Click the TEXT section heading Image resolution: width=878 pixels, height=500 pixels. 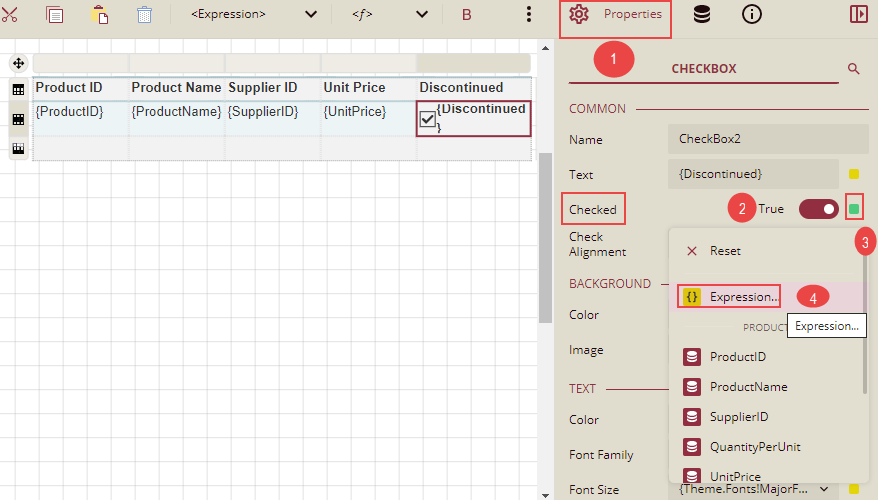pyautogui.click(x=582, y=389)
